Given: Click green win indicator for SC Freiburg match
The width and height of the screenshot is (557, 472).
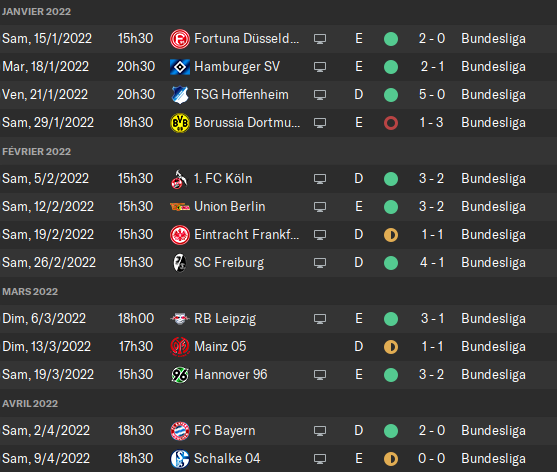Looking at the screenshot, I should pos(391,263).
